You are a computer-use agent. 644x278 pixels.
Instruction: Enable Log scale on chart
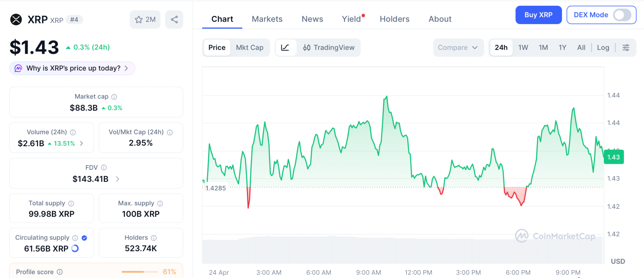pyautogui.click(x=603, y=47)
